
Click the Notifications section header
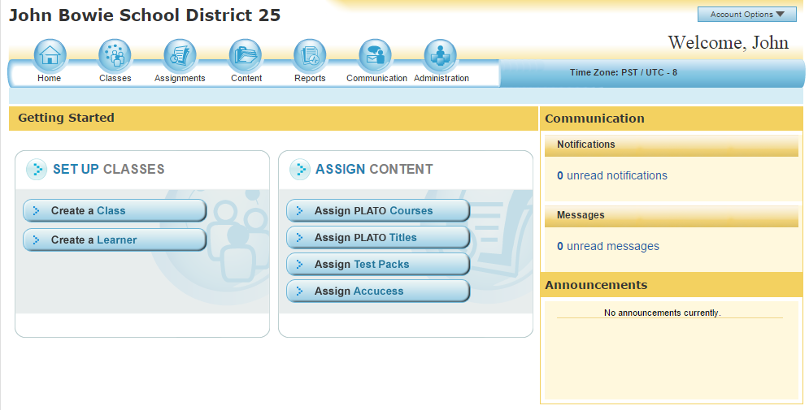pos(672,145)
